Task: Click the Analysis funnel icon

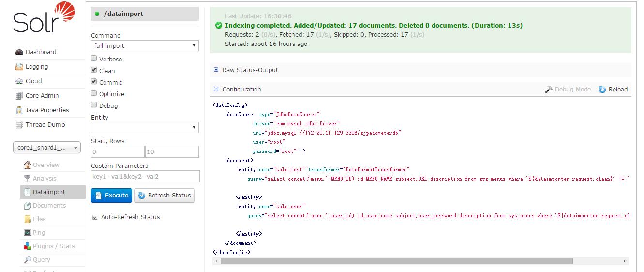Action: 28,179
